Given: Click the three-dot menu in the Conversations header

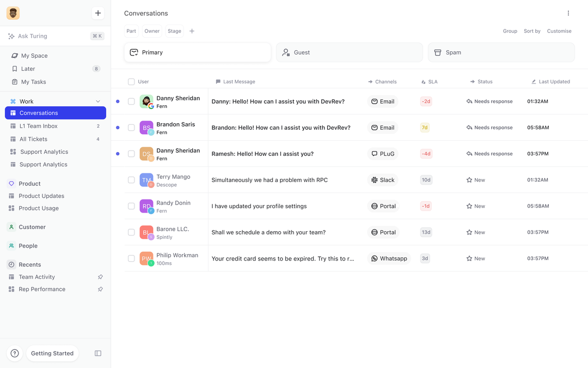Looking at the screenshot, I should pyautogui.click(x=568, y=13).
